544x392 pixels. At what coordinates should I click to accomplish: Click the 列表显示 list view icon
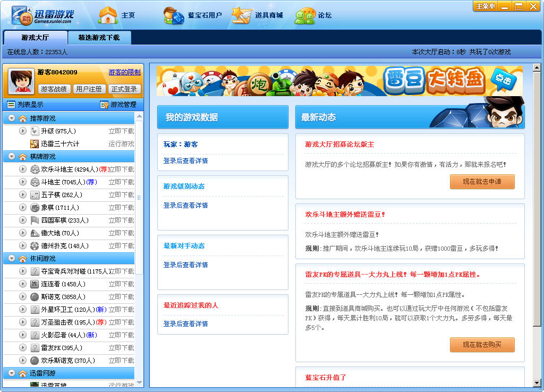pyautogui.click(x=12, y=105)
